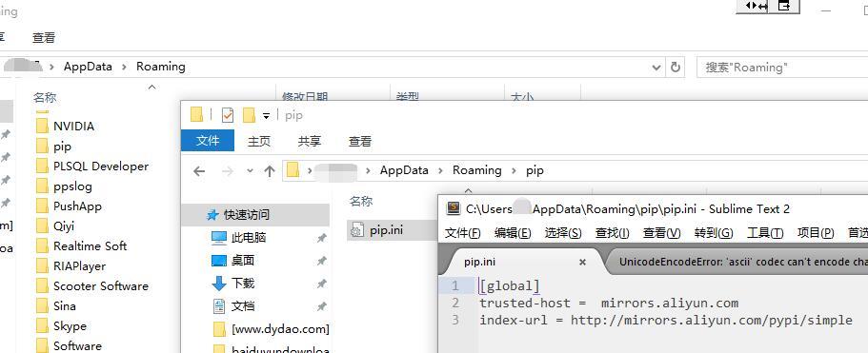
Task: Go to 桌面 in navigation pane
Action: click(x=233, y=261)
